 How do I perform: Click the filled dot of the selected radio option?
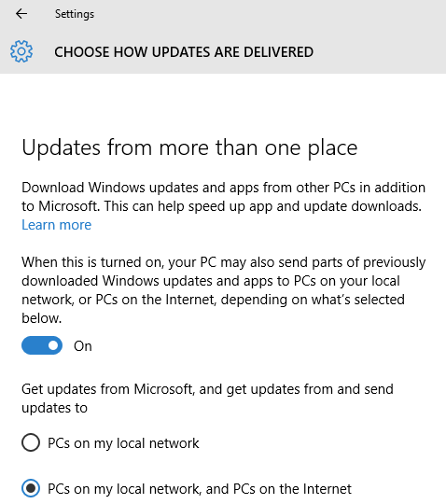click(x=31, y=488)
